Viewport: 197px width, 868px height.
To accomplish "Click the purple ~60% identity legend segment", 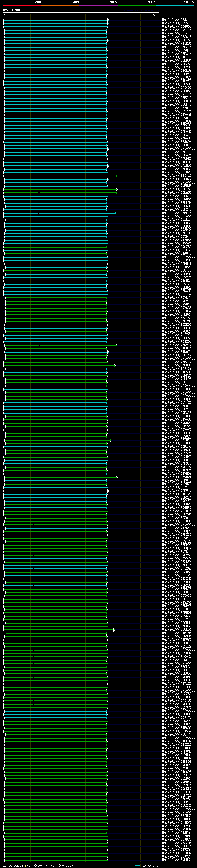I will point(99,6).
